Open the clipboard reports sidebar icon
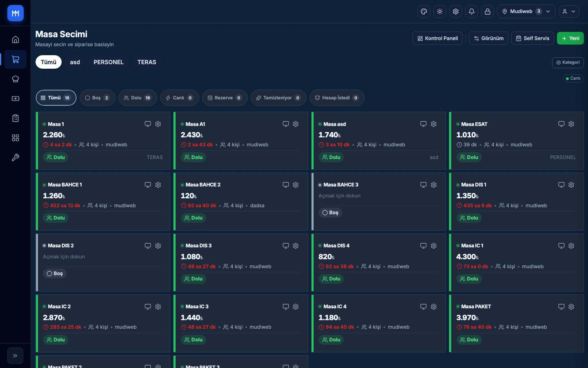The image size is (588, 368). [16, 118]
